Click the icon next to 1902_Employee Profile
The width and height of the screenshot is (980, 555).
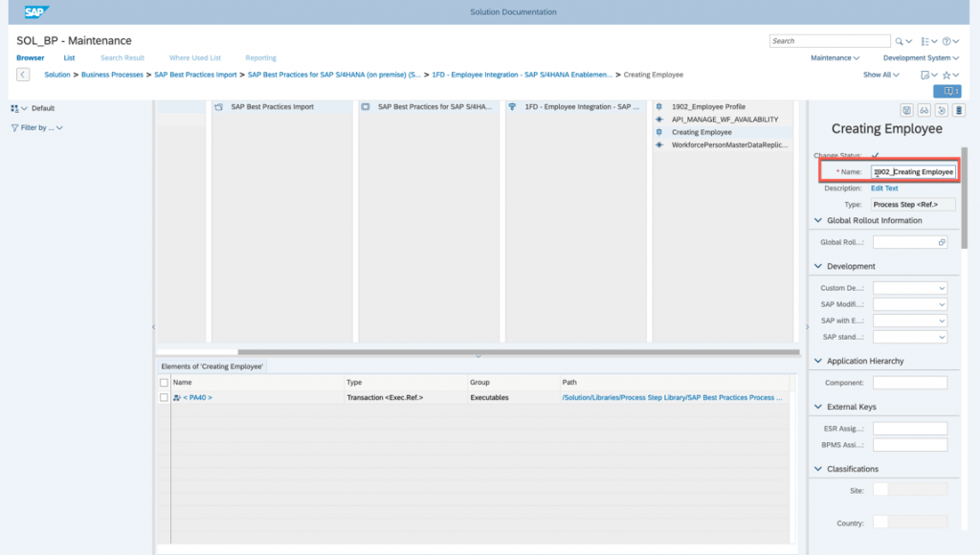[659, 107]
